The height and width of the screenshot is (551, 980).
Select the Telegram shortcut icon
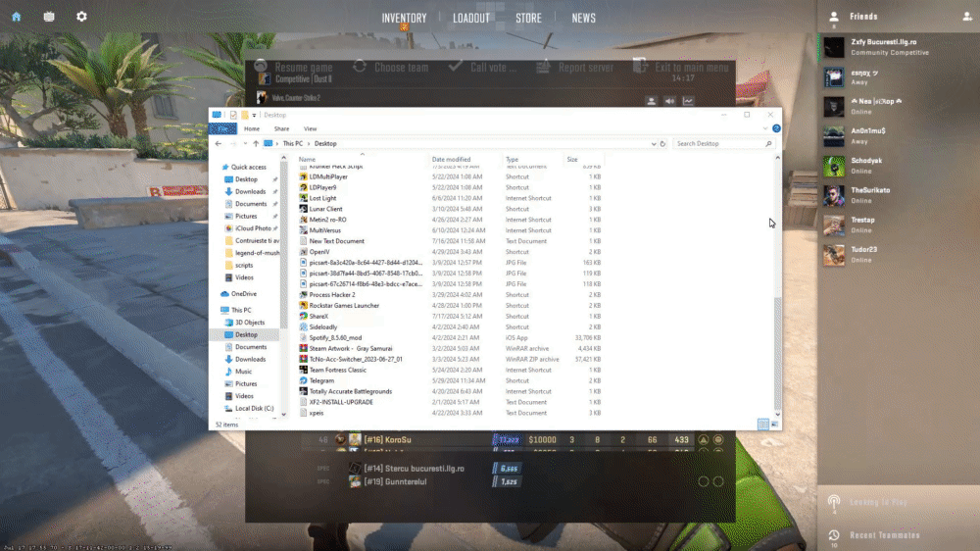[303, 380]
